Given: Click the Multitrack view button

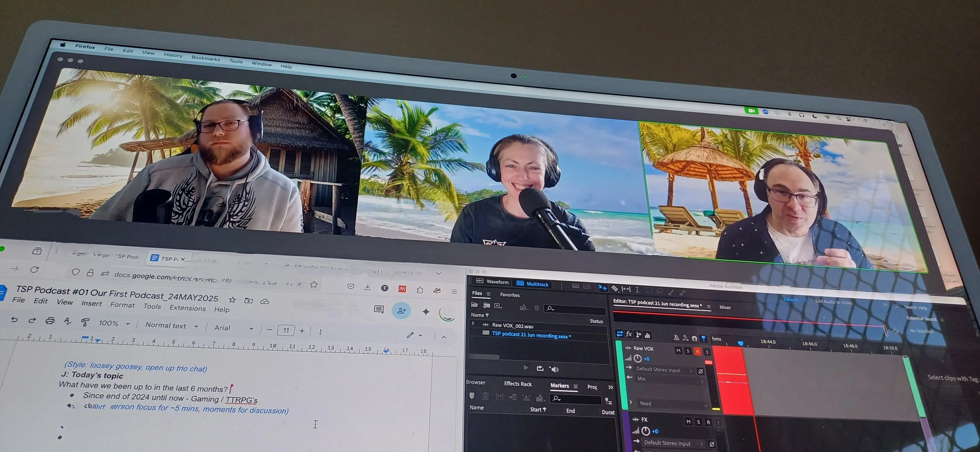Looking at the screenshot, I should click(x=532, y=284).
